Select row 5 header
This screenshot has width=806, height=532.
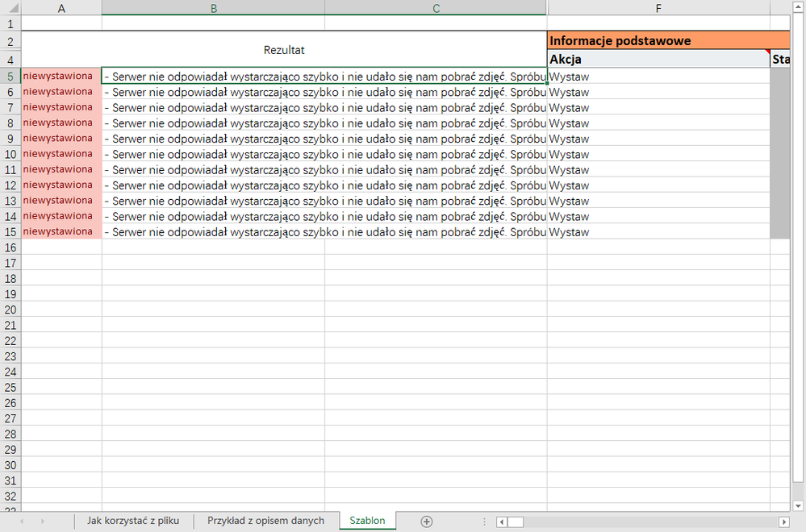(x=10, y=77)
